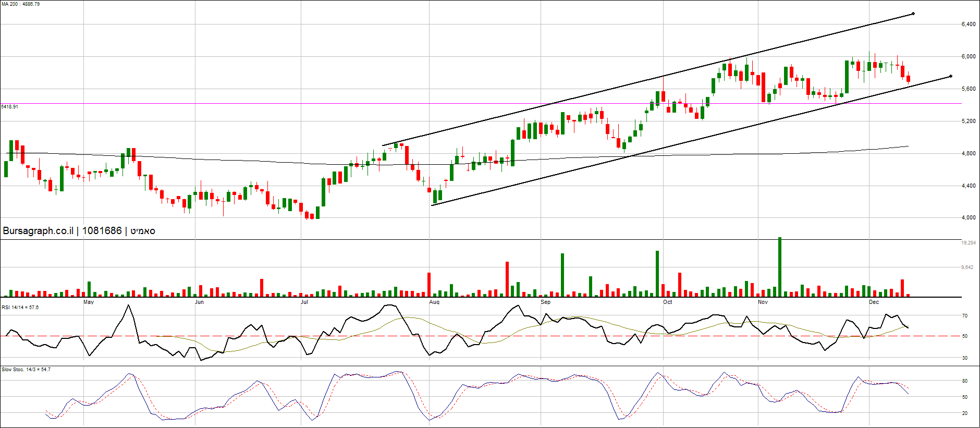Click the May label on time axis
The image size is (980, 428).
(x=89, y=302)
